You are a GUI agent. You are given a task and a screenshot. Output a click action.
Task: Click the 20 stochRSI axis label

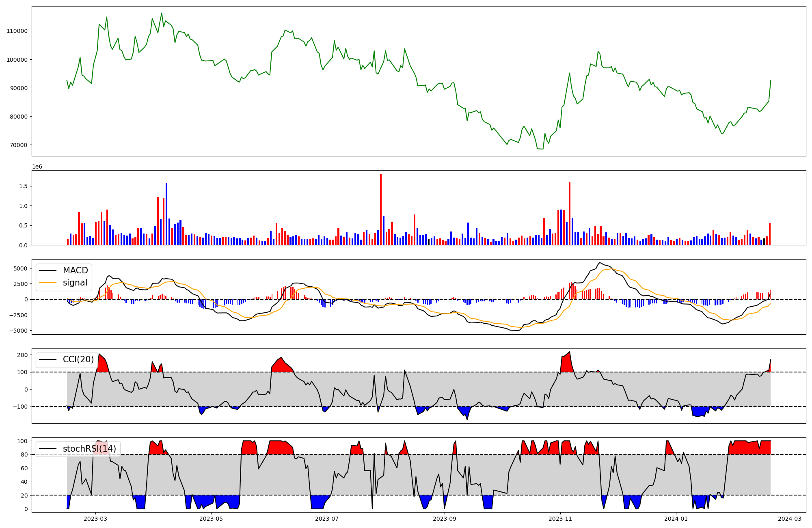pyautogui.click(x=24, y=496)
